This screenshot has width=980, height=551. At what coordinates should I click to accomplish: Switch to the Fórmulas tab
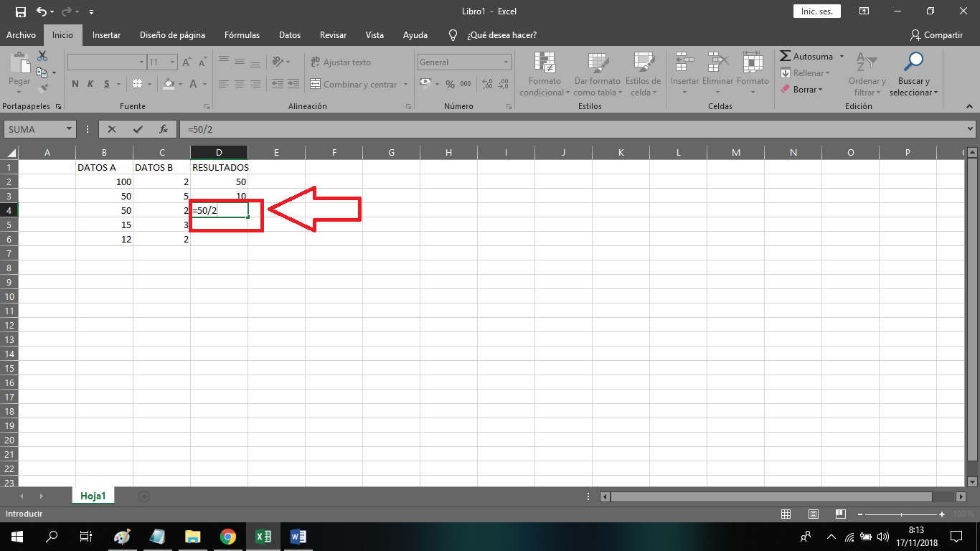coord(242,35)
